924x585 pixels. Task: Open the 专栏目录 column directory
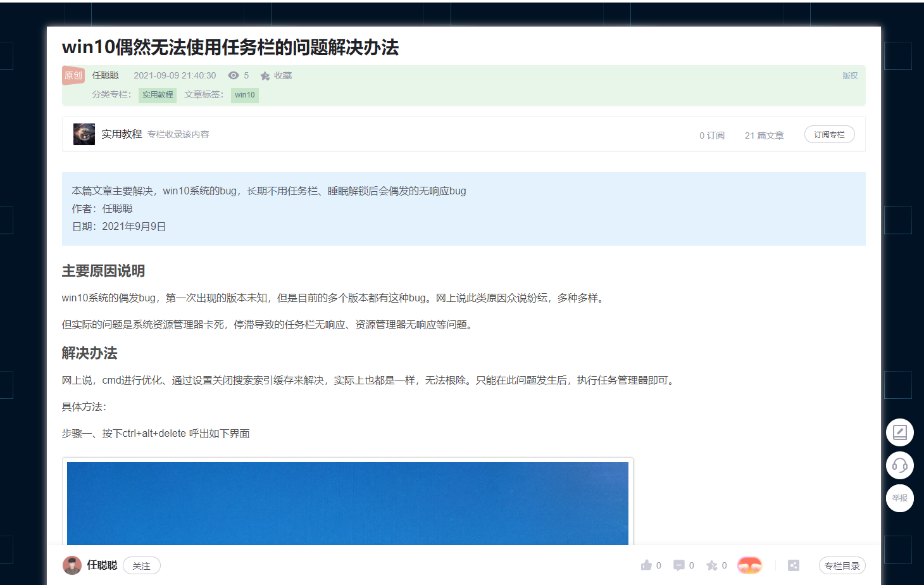pos(842,566)
